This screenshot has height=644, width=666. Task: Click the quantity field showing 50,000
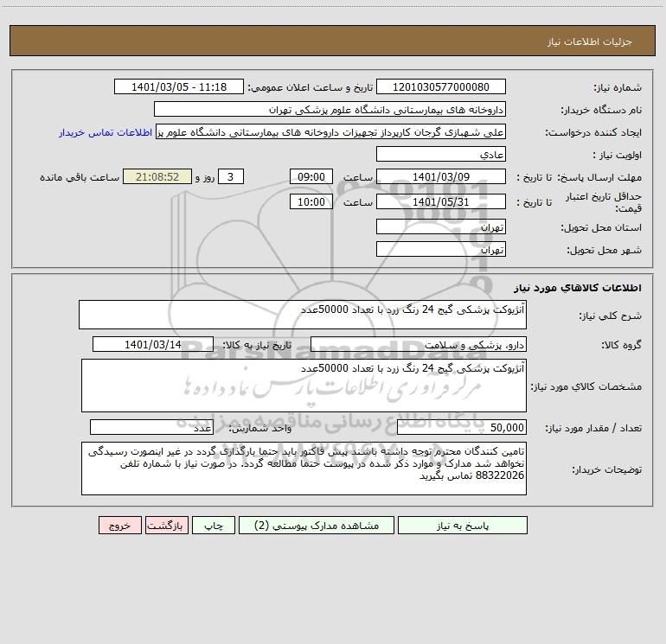click(462, 428)
